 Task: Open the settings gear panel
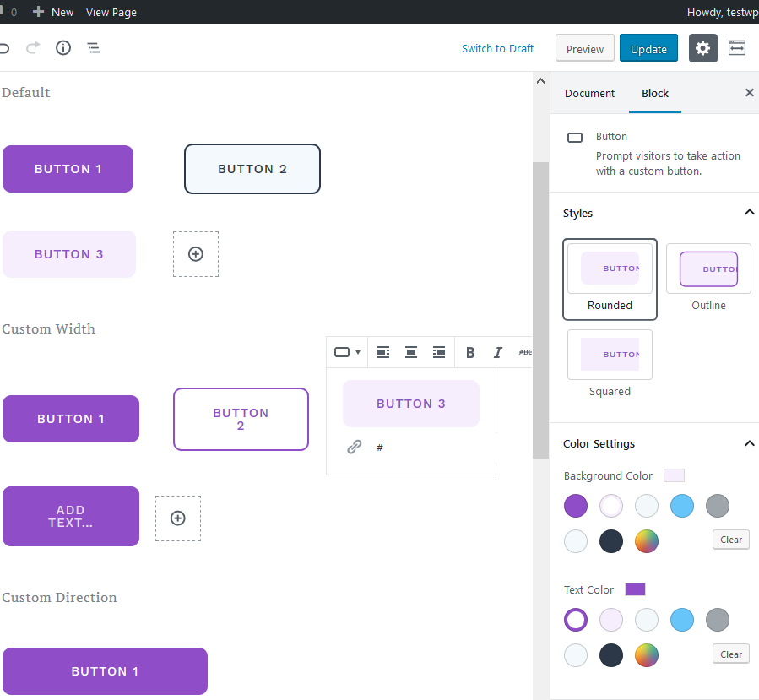coord(702,49)
